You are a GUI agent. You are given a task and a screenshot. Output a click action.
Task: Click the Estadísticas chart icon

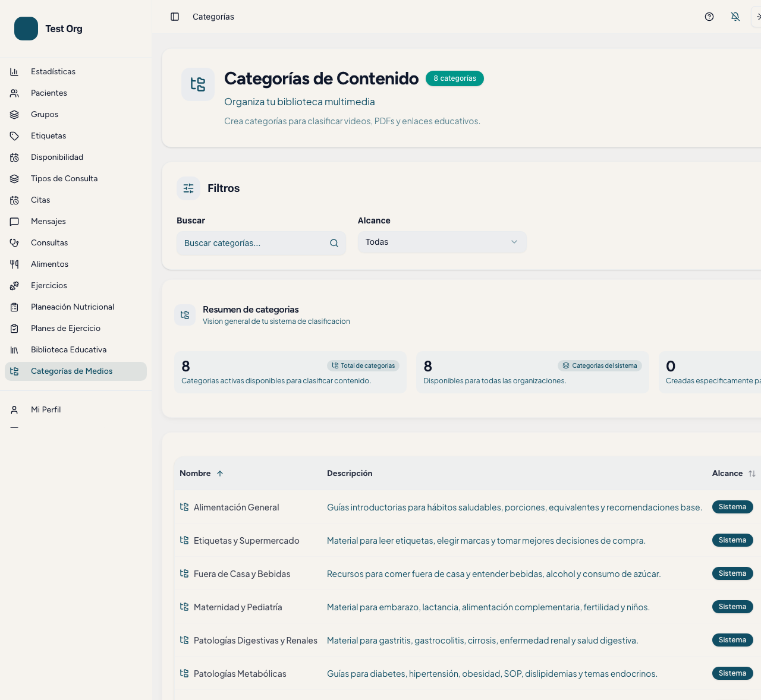(14, 71)
